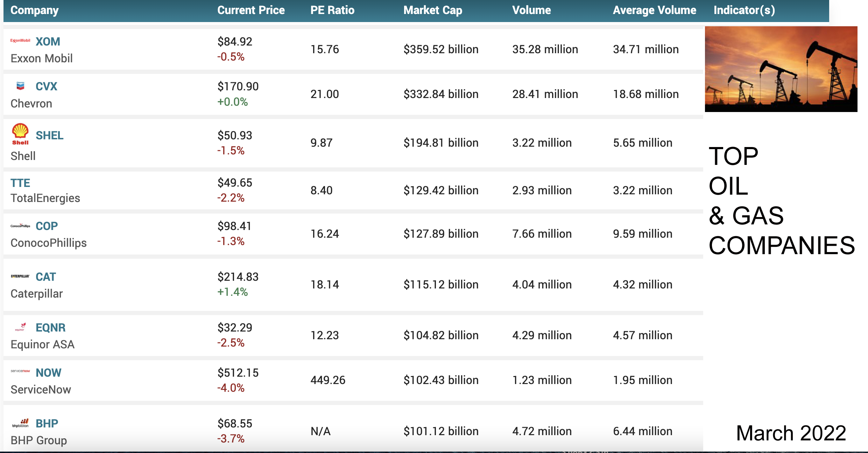868x453 pixels.
Task: Click the Company column header
Action: click(x=34, y=10)
